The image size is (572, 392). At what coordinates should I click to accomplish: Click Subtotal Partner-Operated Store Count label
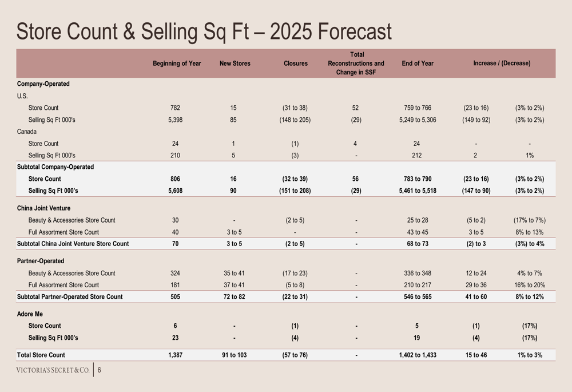(70, 297)
